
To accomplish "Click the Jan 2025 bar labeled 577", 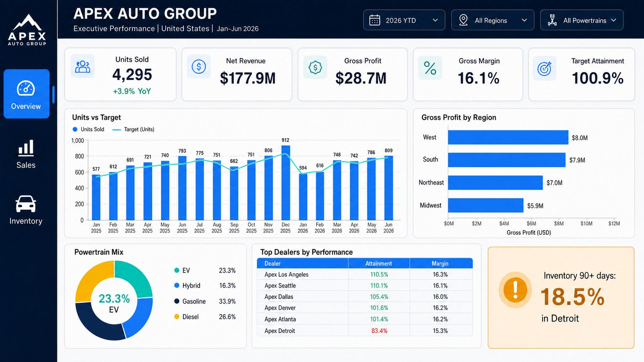I will pyautogui.click(x=96, y=197).
